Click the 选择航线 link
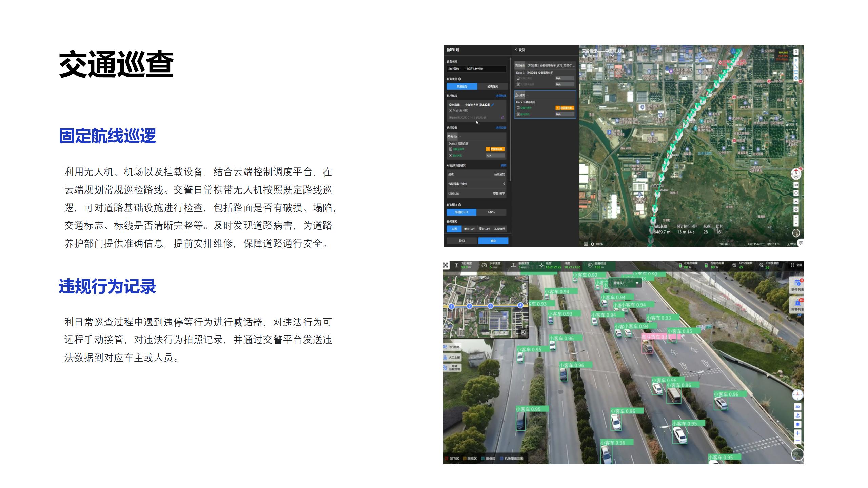Screen dimensions: 868x488 coord(501,96)
